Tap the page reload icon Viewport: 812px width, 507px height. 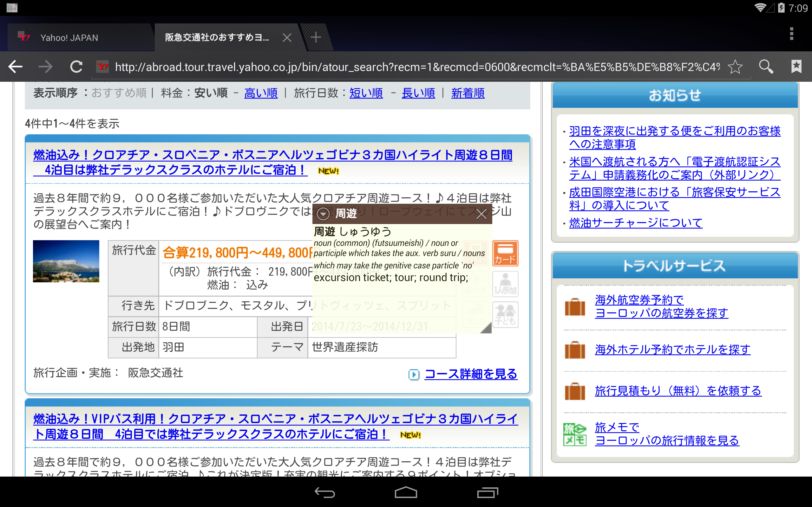pyautogui.click(x=76, y=67)
